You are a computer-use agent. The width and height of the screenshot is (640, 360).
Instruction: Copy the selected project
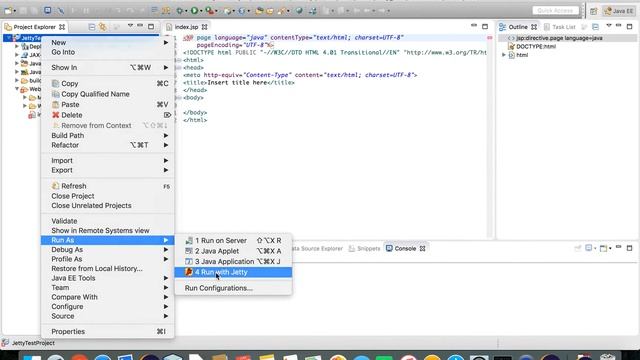[108, 83]
